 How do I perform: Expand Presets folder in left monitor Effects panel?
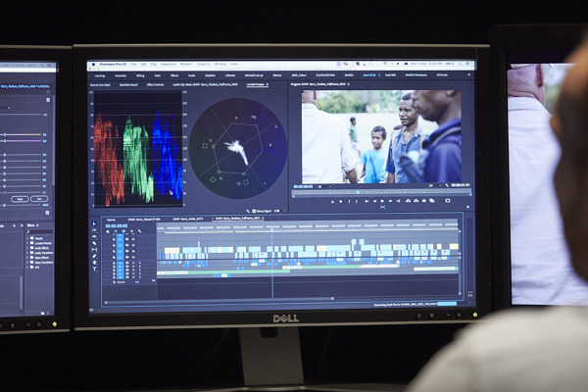(x=27, y=238)
